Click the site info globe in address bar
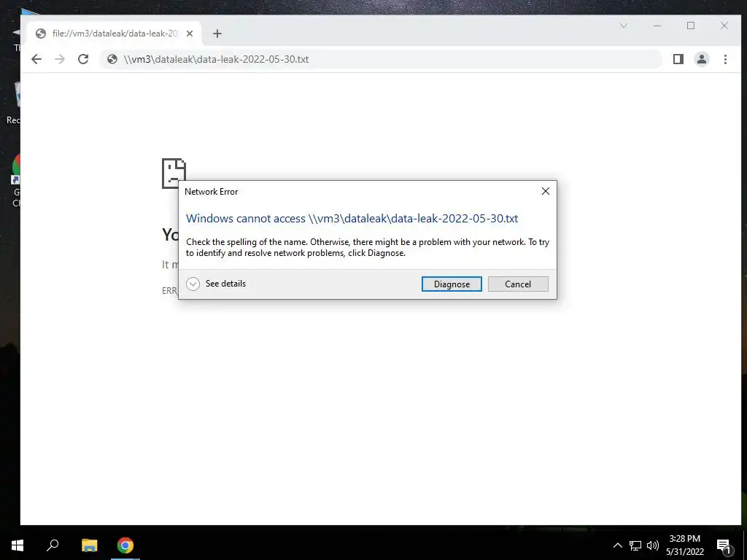The width and height of the screenshot is (747, 560). (x=112, y=59)
